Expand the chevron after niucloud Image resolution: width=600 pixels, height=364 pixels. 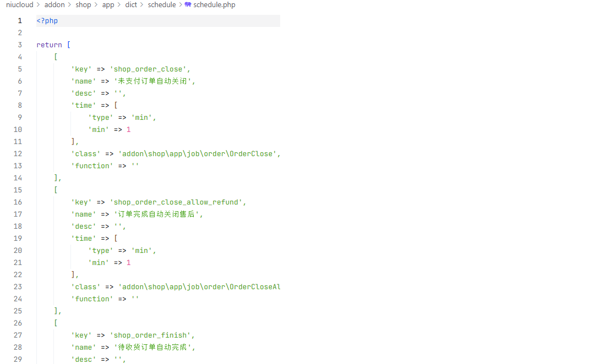39,4
